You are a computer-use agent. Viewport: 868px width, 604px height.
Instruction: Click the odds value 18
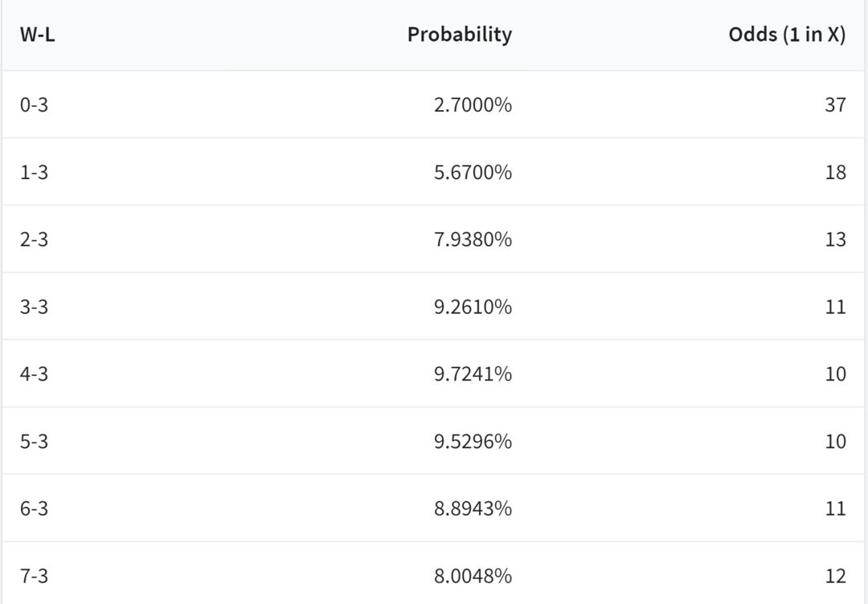835,172
